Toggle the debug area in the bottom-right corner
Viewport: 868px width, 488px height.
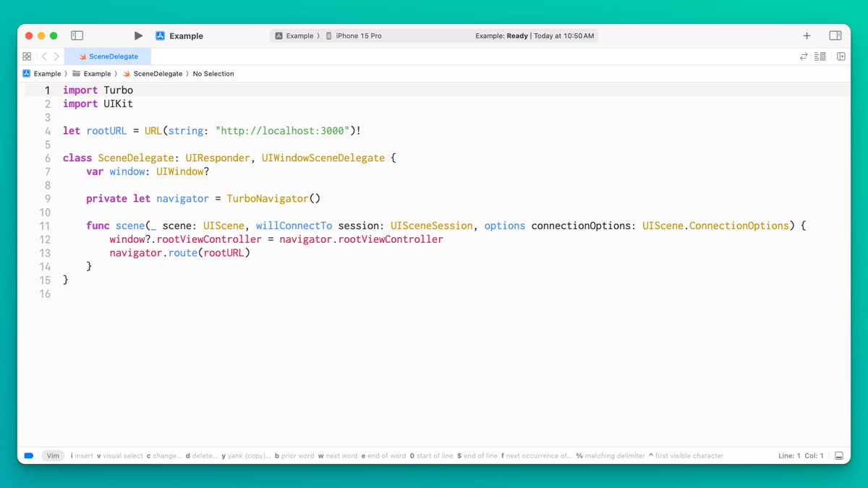coord(839,456)
